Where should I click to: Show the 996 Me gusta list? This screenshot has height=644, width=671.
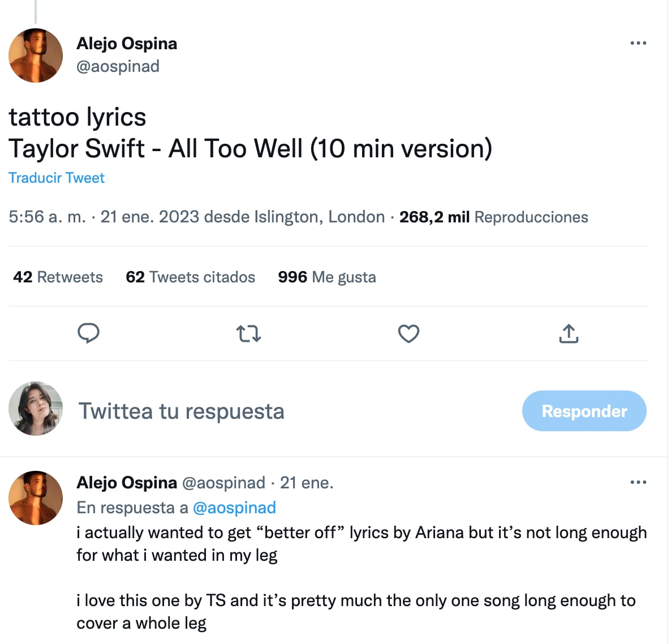(x=326, y=277)
